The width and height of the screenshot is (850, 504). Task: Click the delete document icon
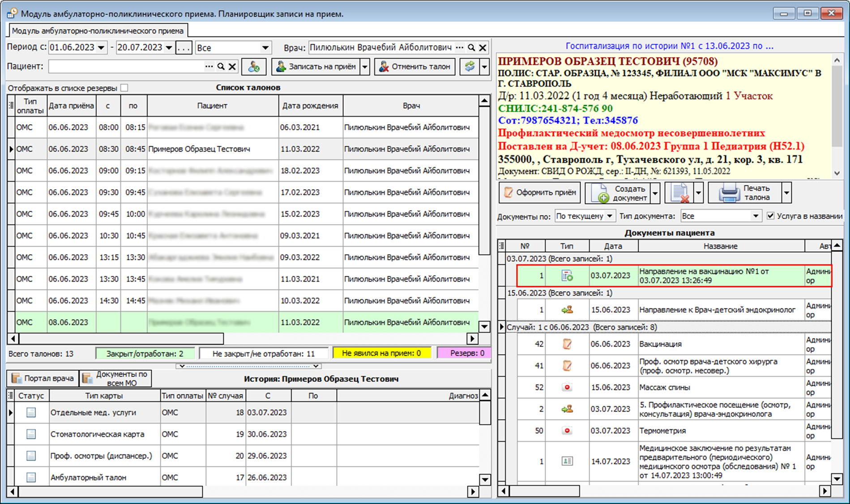679,193
